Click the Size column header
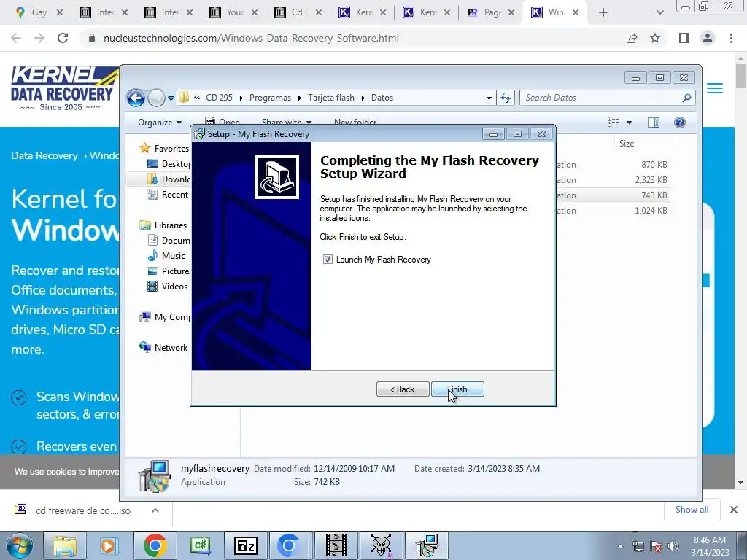Image resolution: width=747 pixels, height=560 pixels. pyautogui.click(x=627, y=144)
